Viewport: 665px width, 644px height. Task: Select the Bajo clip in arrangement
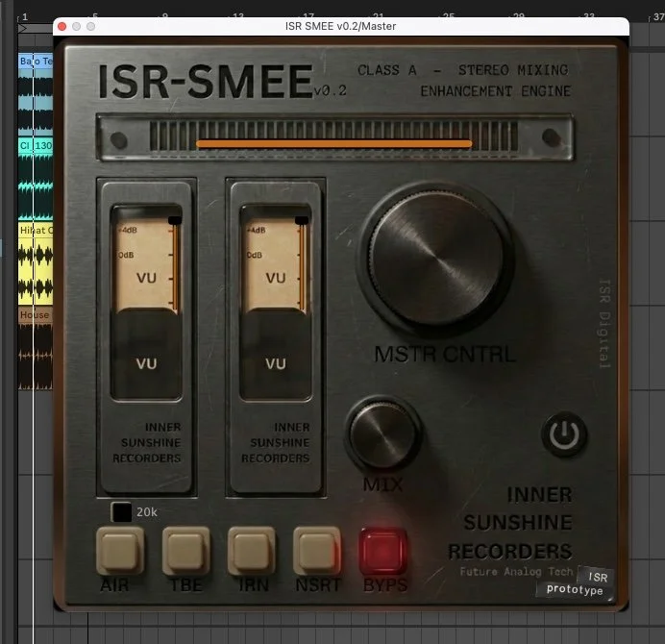click(36, 93)
